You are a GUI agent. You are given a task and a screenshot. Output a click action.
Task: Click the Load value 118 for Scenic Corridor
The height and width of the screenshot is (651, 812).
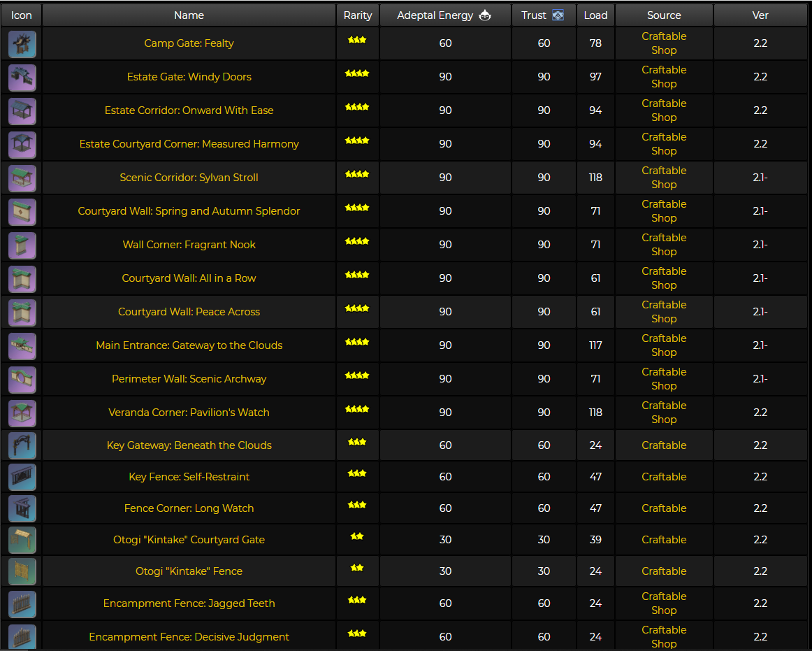[595, 178]
